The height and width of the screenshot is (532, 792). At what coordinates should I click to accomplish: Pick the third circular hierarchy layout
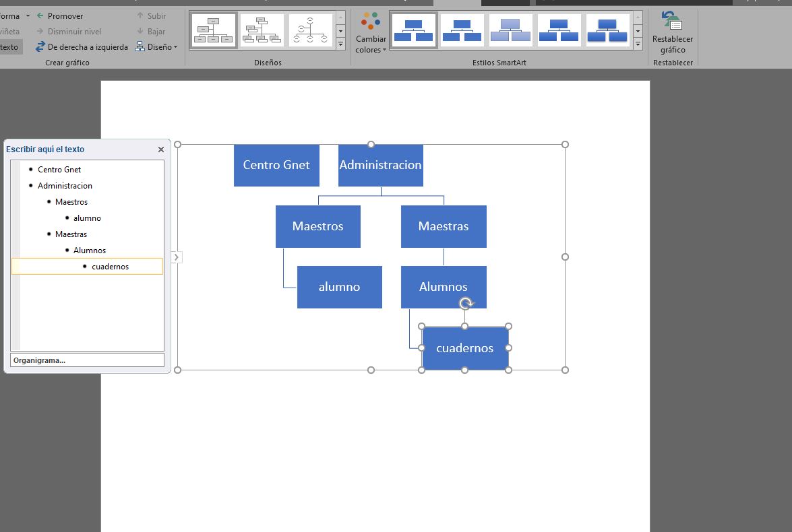(311, 30)
